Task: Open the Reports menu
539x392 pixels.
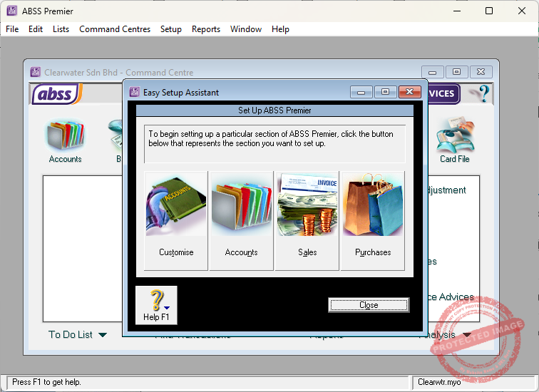Action: click(x=206, y=29)
